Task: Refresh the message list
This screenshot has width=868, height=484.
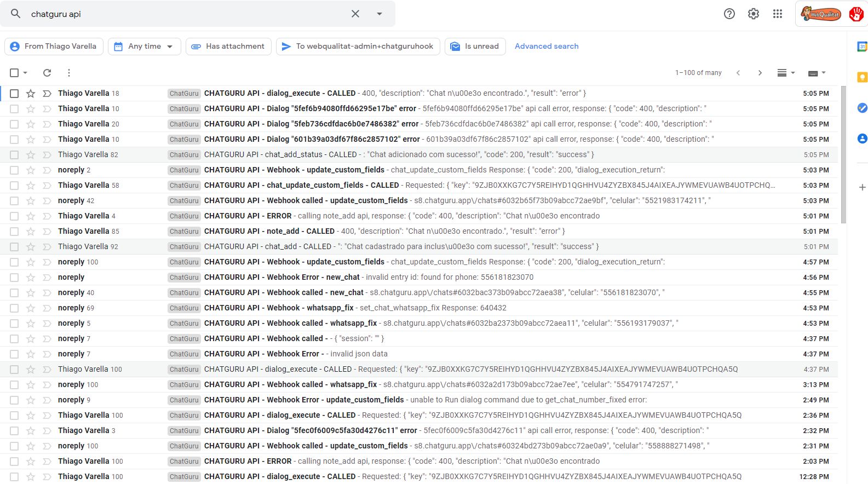Action: point(47,73)
